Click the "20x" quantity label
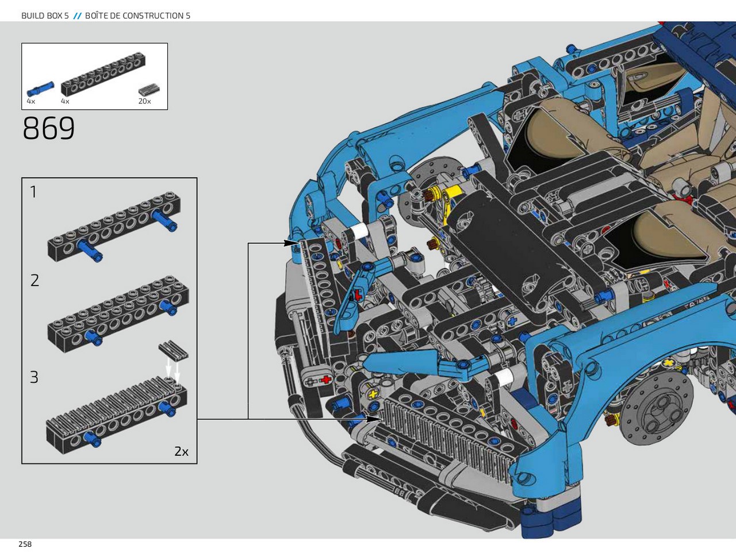This screenshot has width=736, height=560. [144, 101]
